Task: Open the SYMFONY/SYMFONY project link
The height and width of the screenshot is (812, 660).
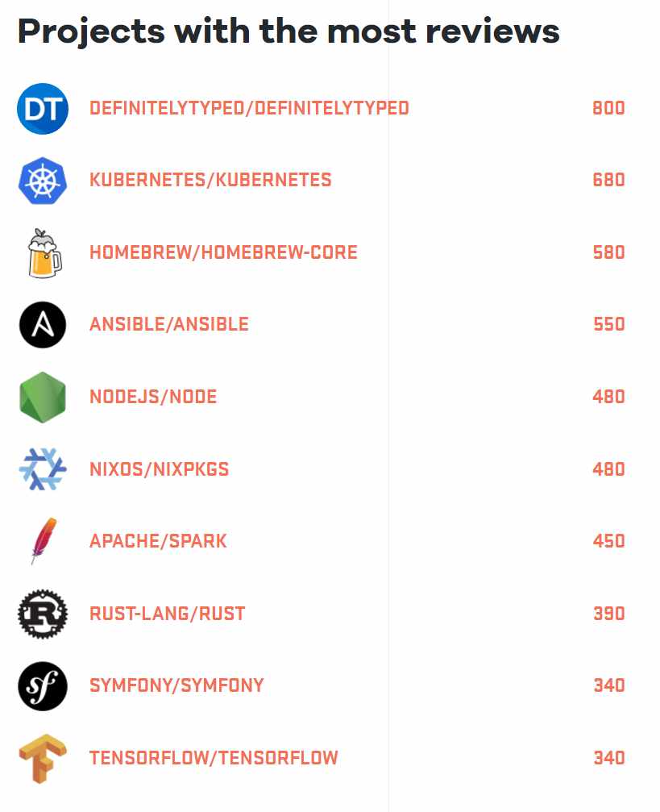Action: tap(176, 685)
